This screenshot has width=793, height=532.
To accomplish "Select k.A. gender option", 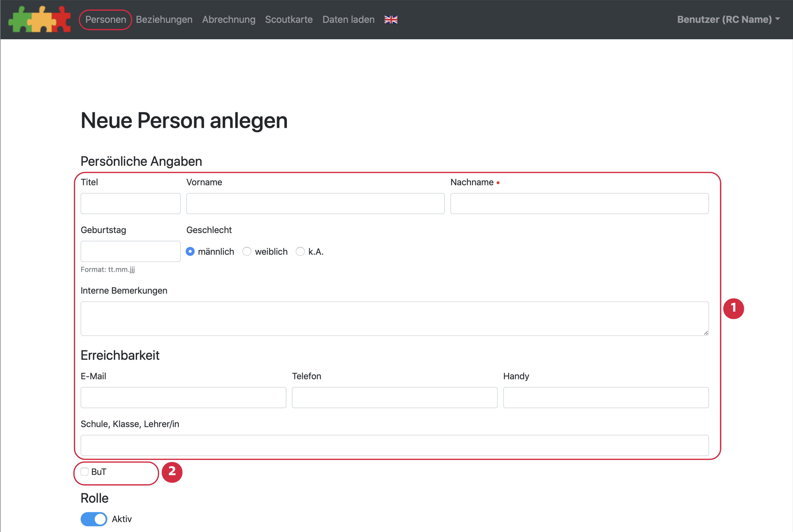I will [300, 251].
